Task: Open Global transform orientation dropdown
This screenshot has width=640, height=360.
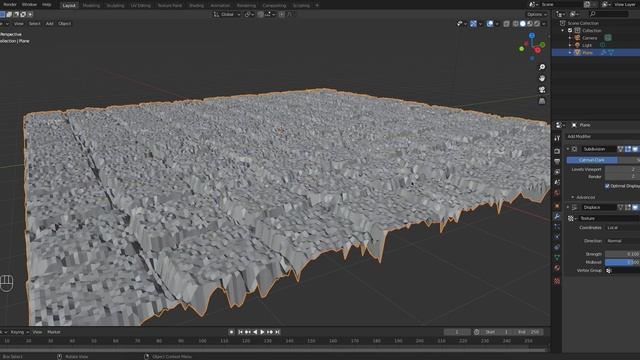Action: (x=227, y=14)
